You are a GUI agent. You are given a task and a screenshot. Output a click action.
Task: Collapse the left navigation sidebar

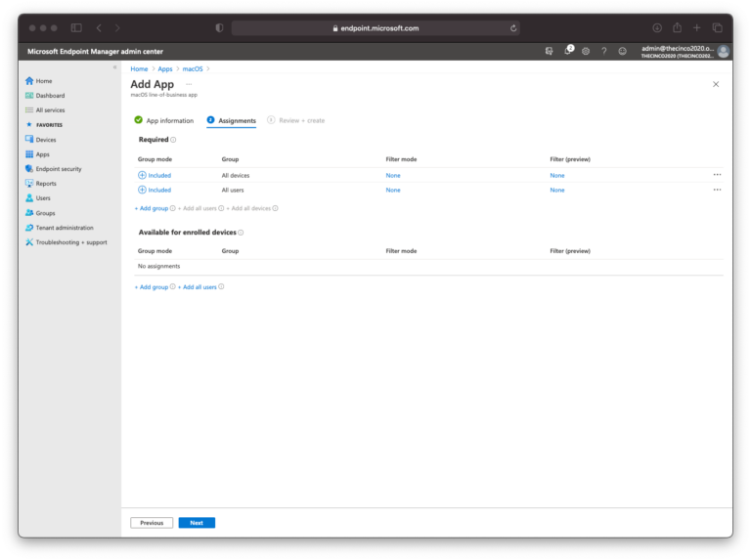pyautogui.click(x=114, y=67)
